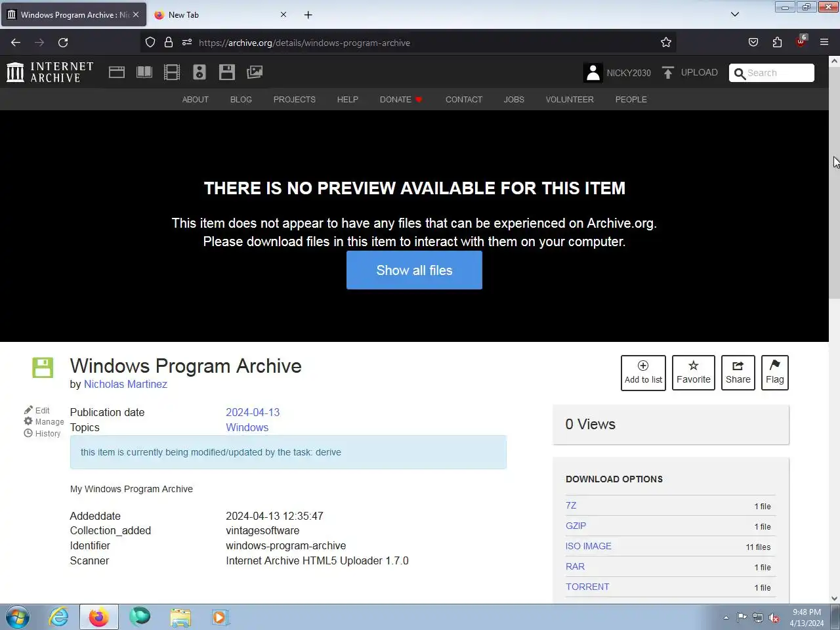Open the Video film-strip icon
Image resolution: width=840 pixels, height=630 pixels.
(172, 72)
